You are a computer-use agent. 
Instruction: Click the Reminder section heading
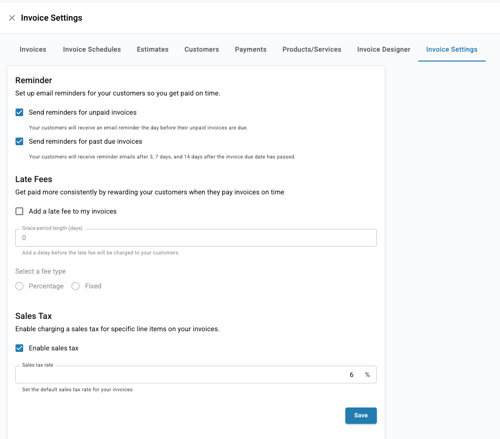34,80
